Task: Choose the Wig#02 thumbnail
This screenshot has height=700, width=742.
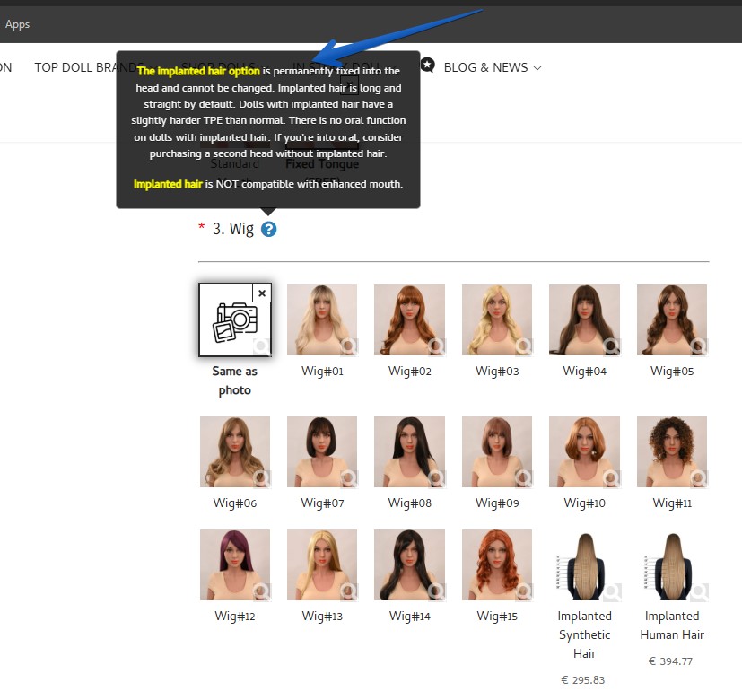Action: [409, 320]
